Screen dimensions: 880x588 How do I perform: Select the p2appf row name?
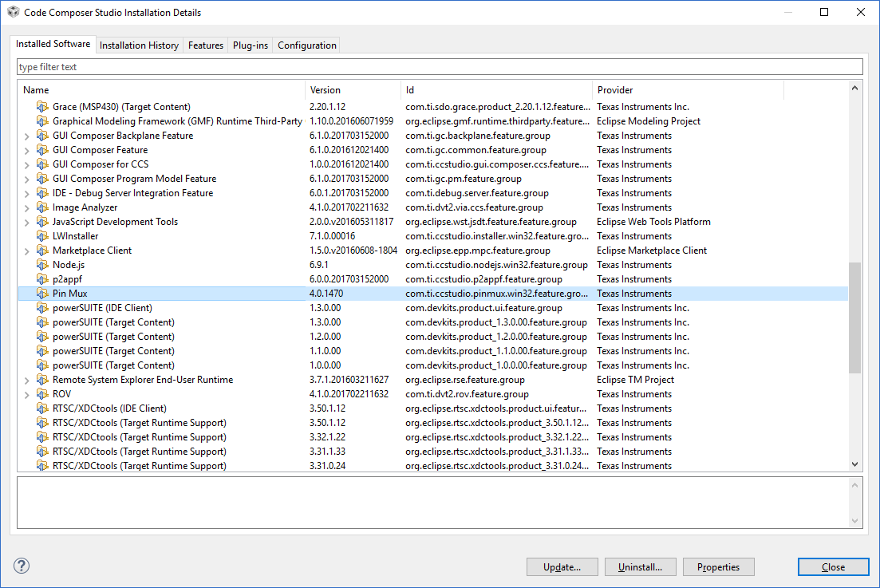(67, 279)
